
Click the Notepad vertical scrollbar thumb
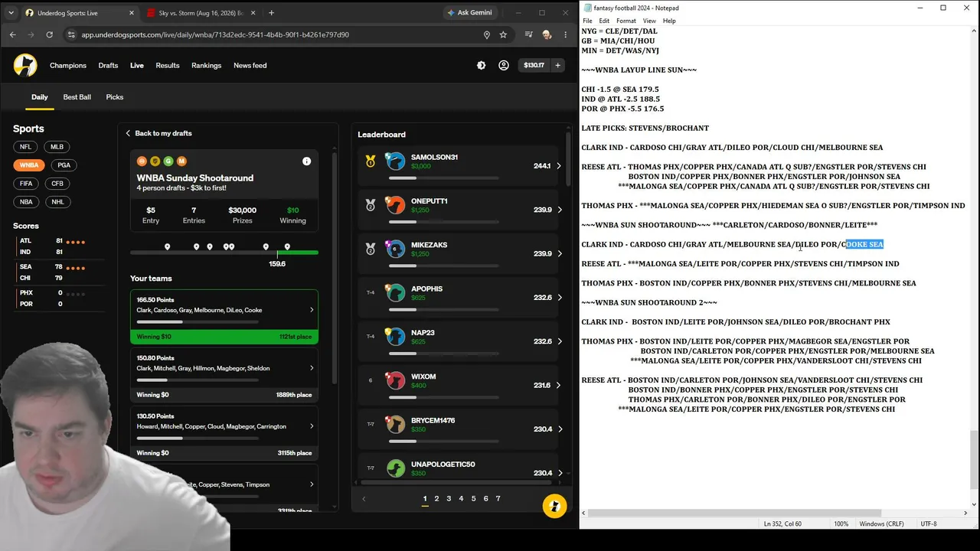(x=974, y=458)
